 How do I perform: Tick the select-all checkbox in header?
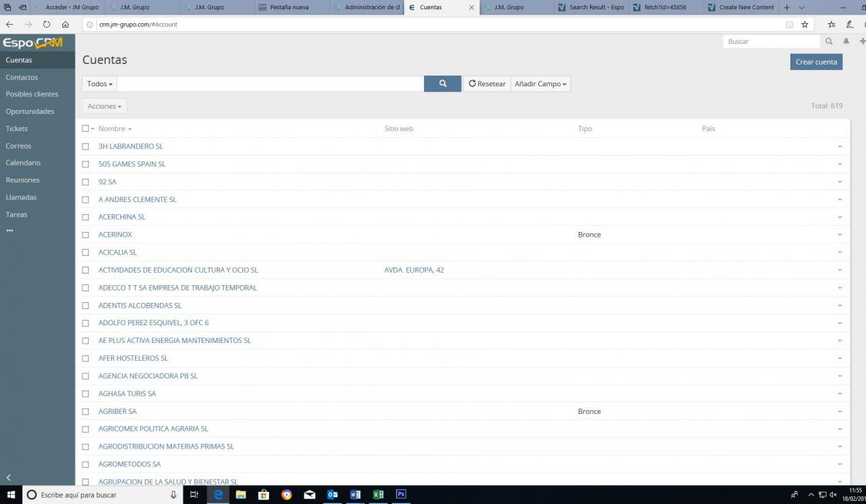coord(85,129)
